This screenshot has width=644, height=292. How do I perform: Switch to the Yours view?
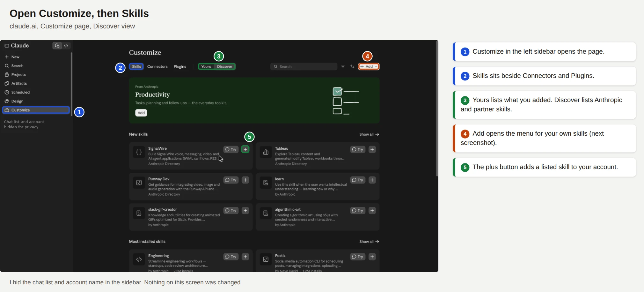206,66
